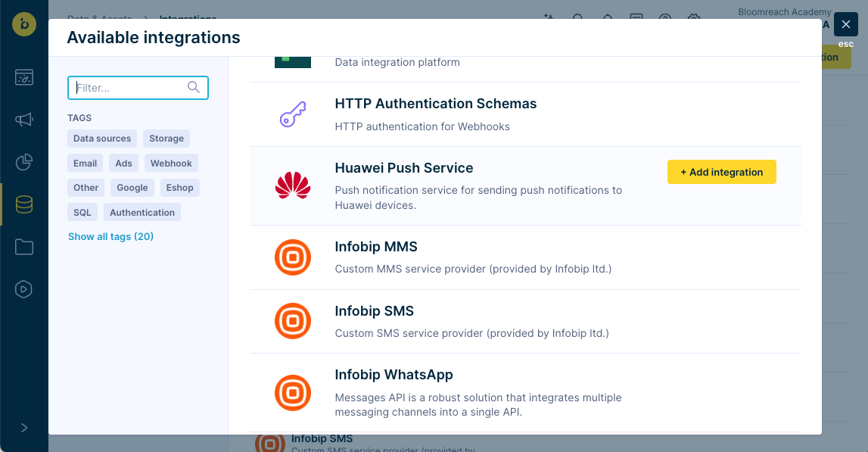Click Bloomreach Academy account name
Image resolution: width=868 pixels, height=452 pixels.
785,12
